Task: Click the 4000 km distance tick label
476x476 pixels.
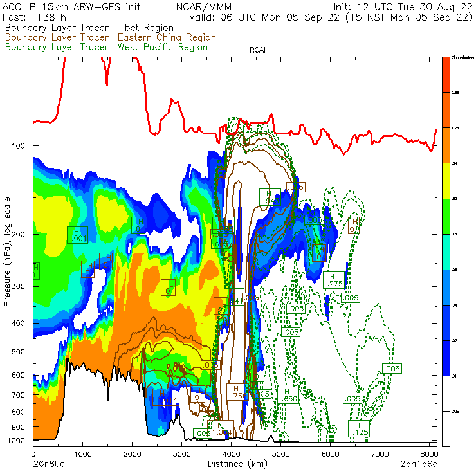Action: click(x=232, y=454)
